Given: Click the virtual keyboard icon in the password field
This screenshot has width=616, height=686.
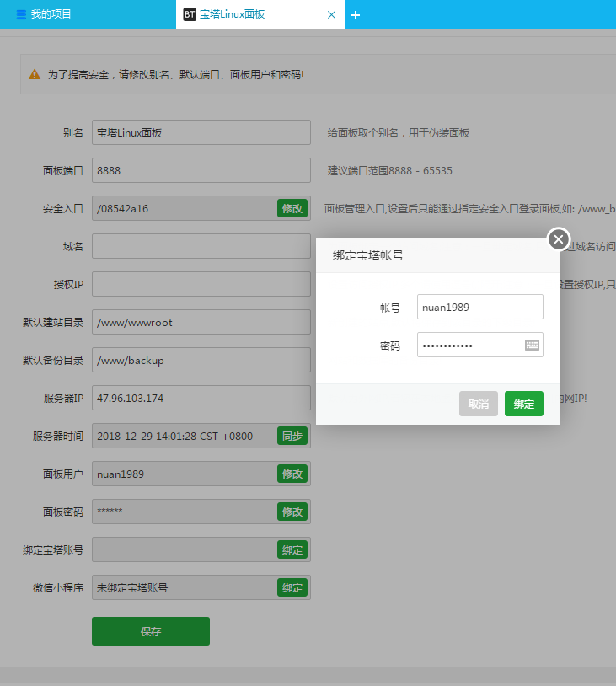Looking at the screenshot, I should (x=532, y=346).
